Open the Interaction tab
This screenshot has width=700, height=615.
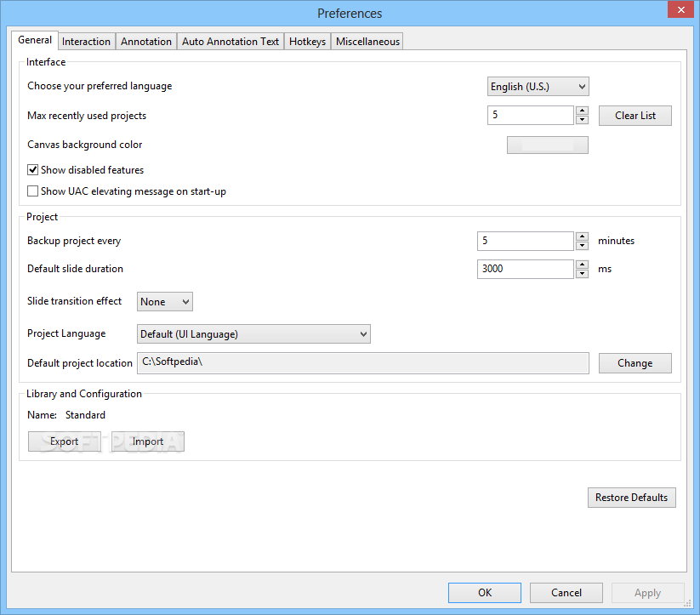[86, 42]
